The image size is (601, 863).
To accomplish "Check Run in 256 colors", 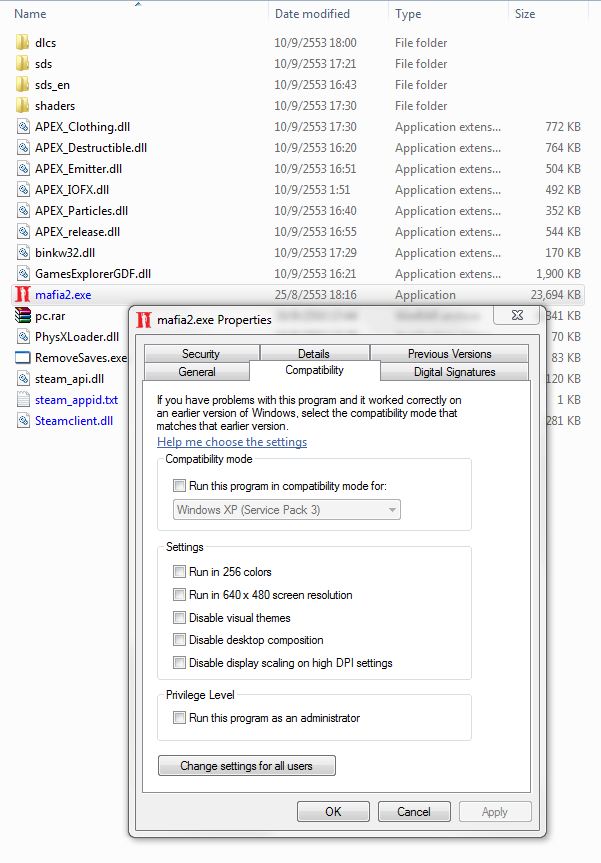I will click(179, 571).
